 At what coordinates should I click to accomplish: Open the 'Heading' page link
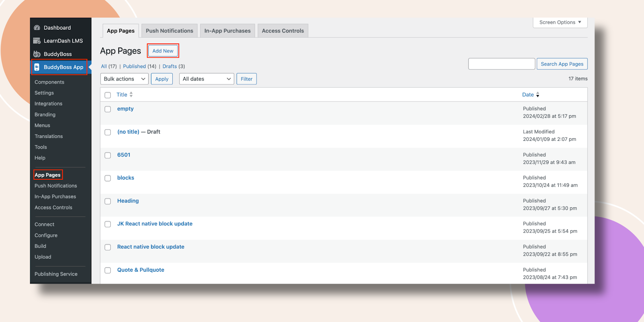coord(128,201)
